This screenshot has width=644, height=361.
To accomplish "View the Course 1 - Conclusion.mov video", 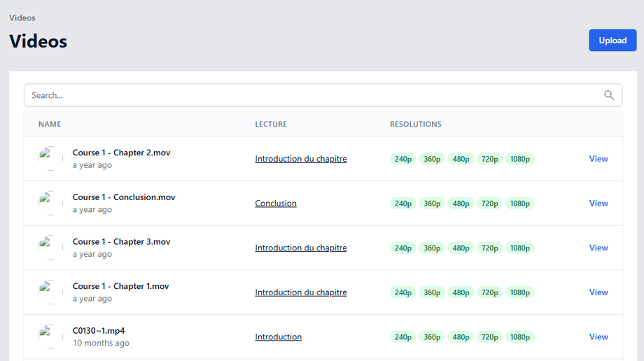I will (598, 204).
